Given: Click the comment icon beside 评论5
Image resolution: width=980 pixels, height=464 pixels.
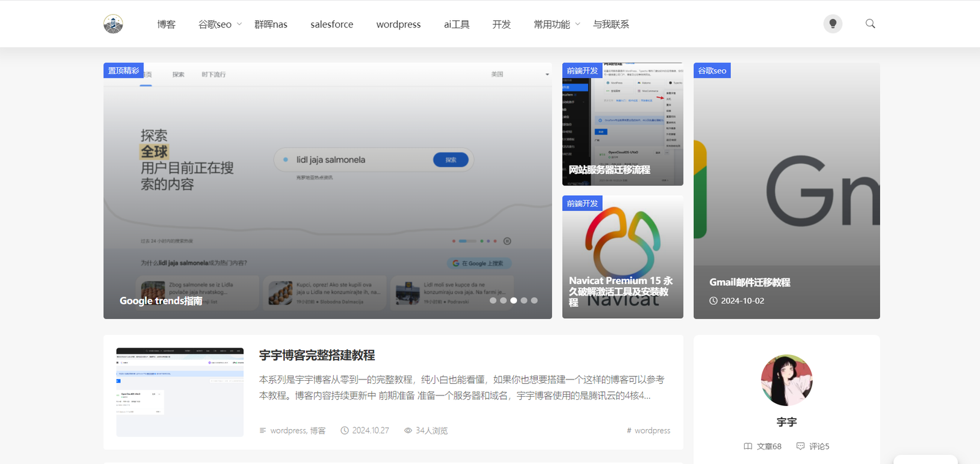Looking at the screenshot, I should pos(801,446).
